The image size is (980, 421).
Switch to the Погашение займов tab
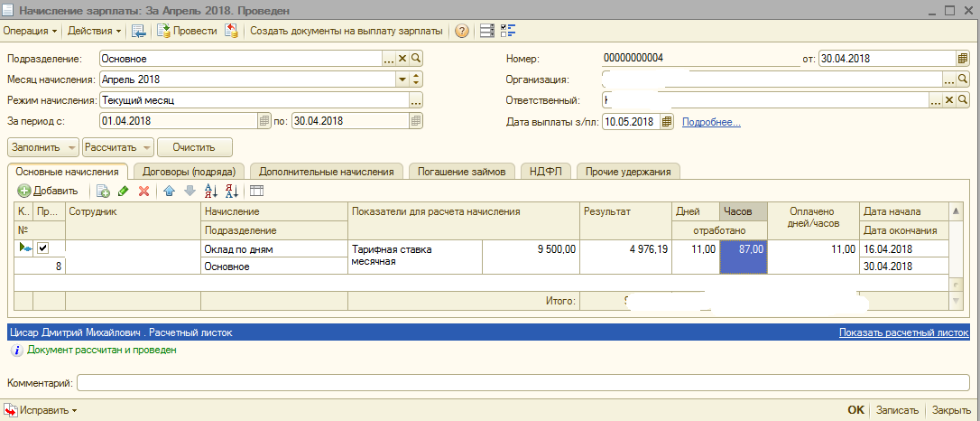point(462,171)
